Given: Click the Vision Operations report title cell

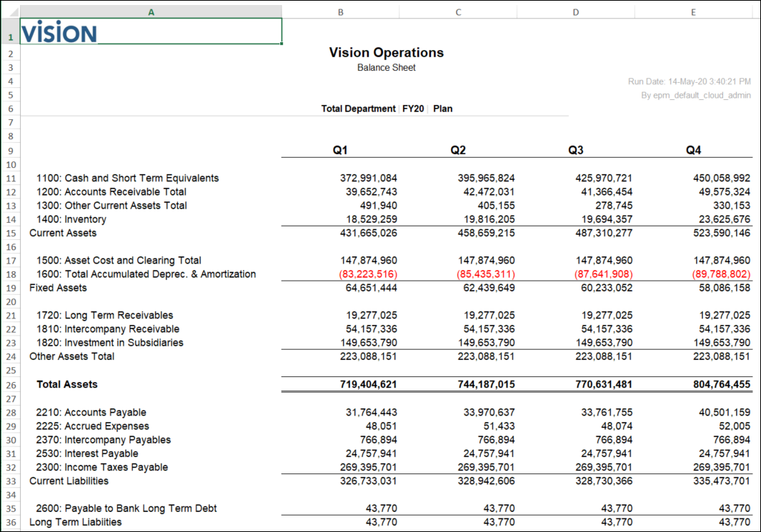Looking at the screenshot, I should 385,52.
